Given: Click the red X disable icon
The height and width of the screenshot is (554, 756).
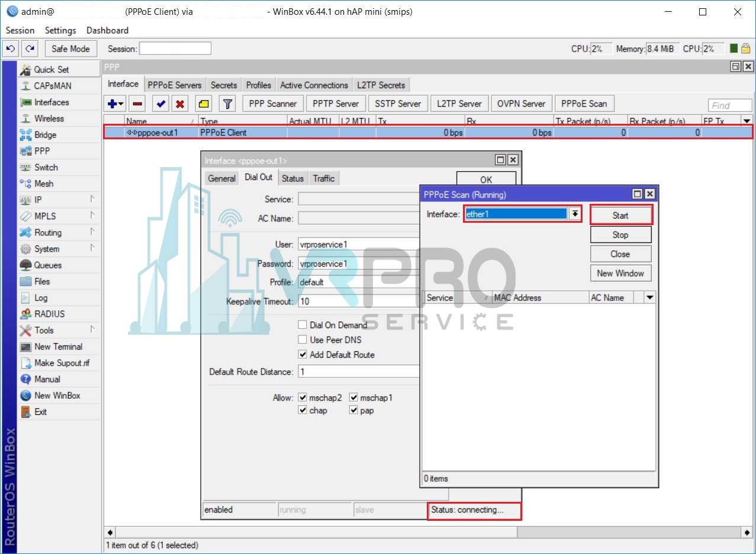Looking at the screenshot, I should (180, 104).
